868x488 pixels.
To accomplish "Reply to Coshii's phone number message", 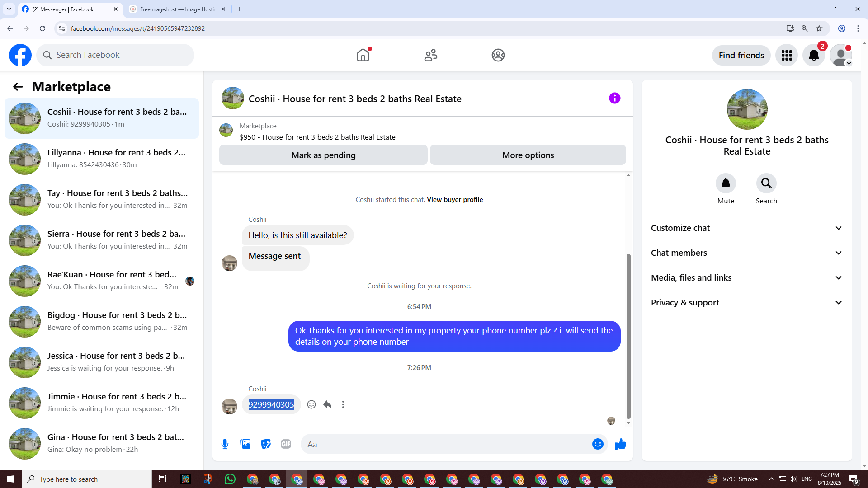I will [327, 404].
